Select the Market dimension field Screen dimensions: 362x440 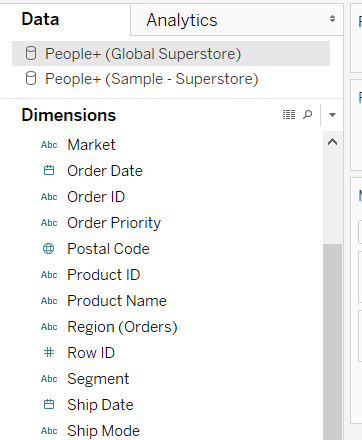pyautogui.click(x=91, y=145)
